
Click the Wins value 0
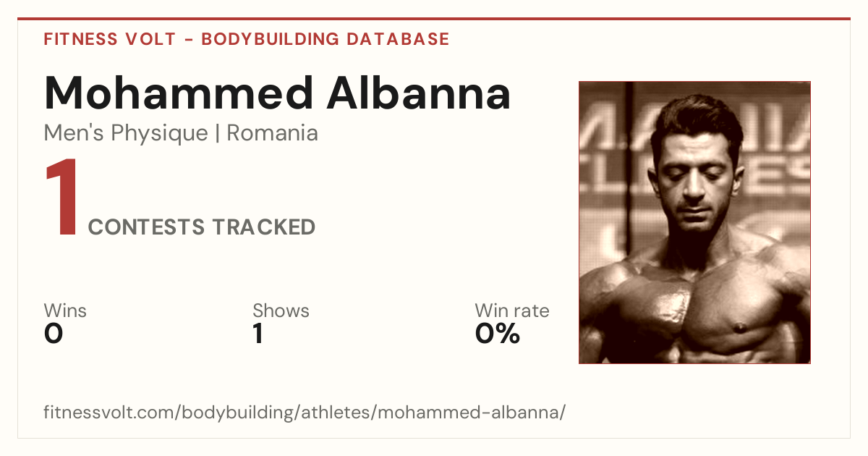click(54, 334)
